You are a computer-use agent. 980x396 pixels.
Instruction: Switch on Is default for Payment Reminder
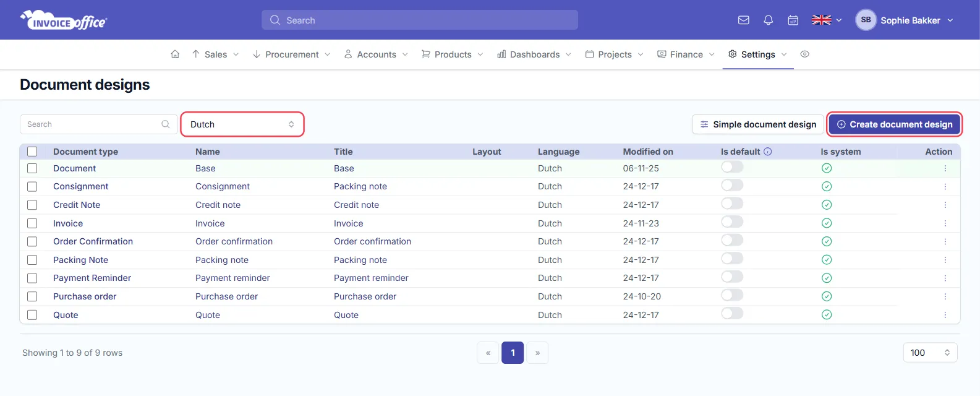[732, 277]
